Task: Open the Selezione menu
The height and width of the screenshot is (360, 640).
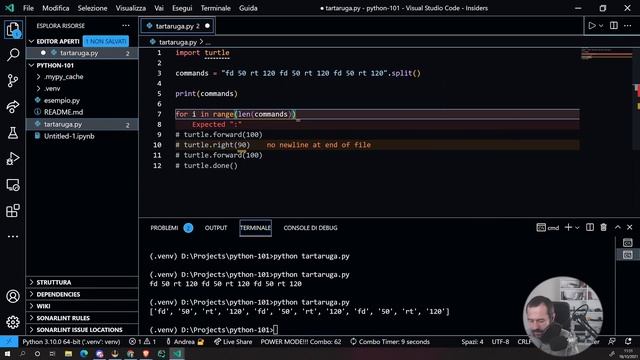Action: tap(92, 8)
